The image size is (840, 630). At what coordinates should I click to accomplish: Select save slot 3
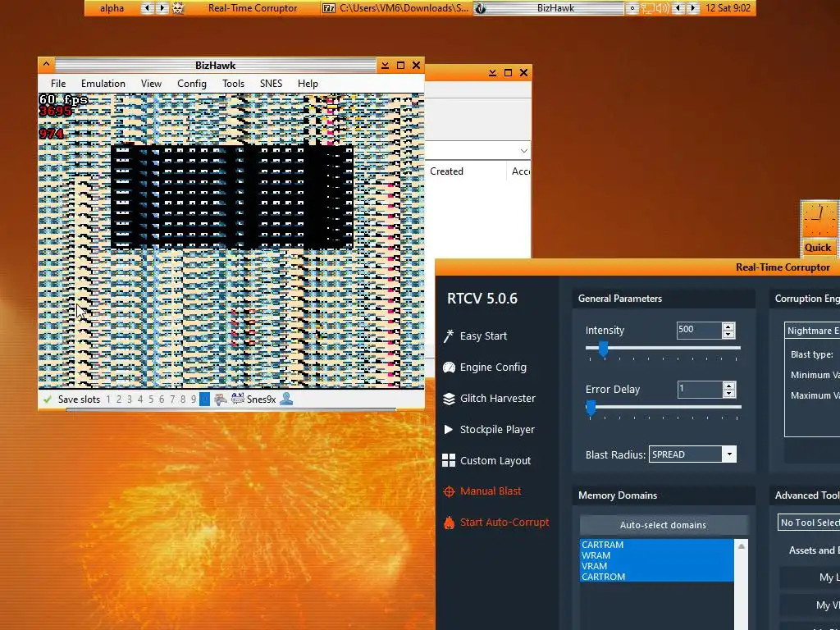pos(129,399)
